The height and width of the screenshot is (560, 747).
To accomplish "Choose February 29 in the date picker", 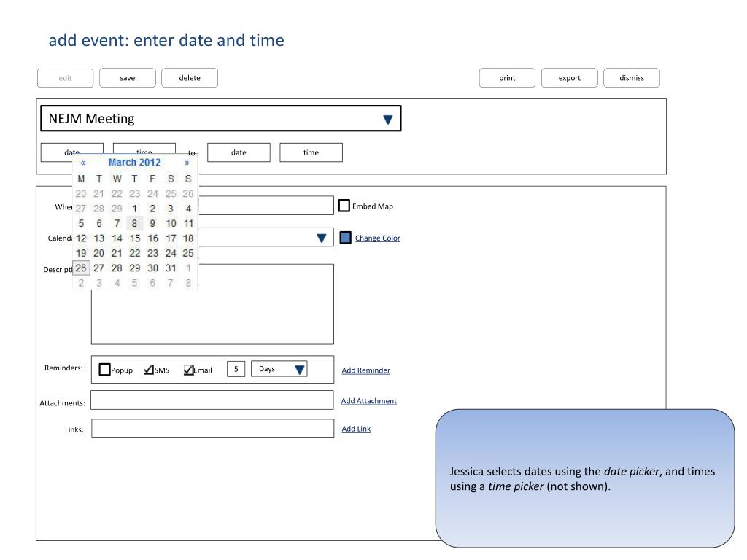I will [x=117, y=209].
